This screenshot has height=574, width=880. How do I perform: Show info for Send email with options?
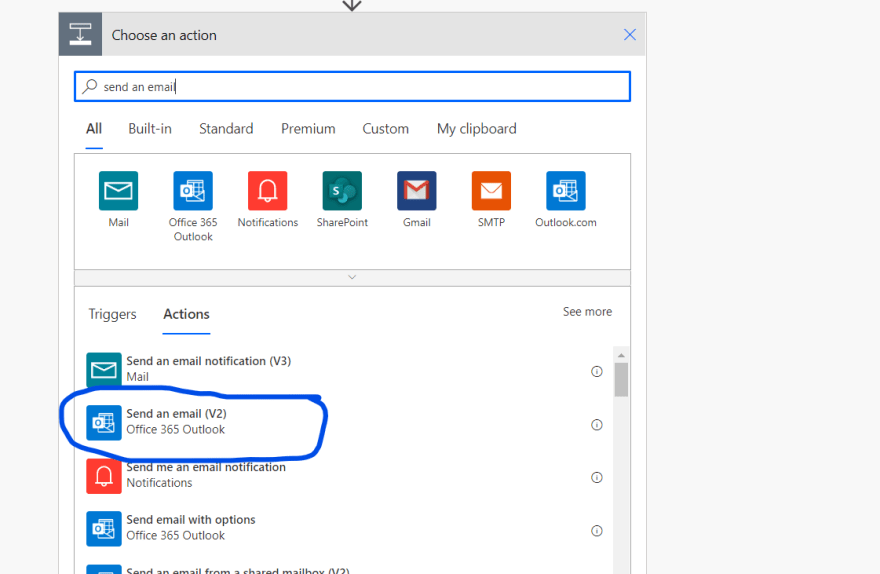(x=597, y=531)
